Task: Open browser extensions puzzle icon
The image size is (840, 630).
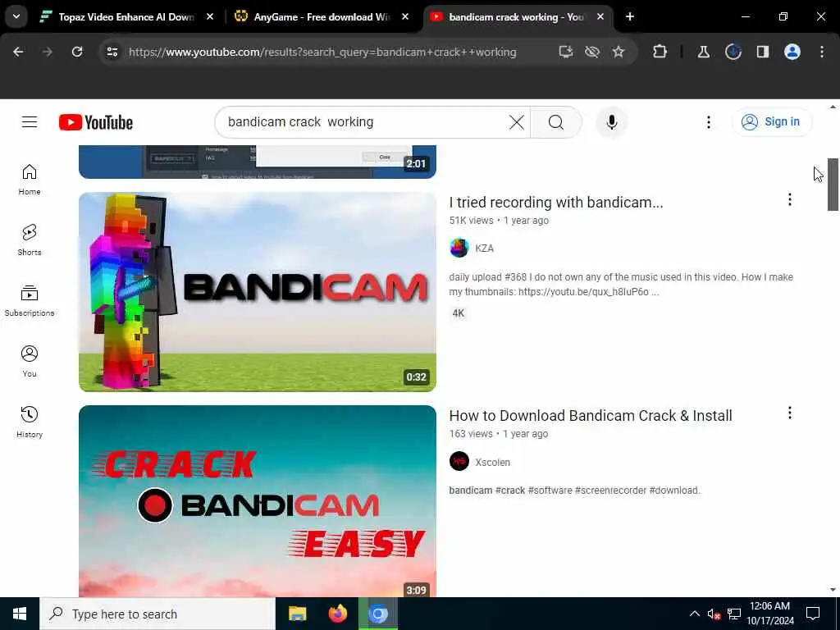Action: coord(660,52)
